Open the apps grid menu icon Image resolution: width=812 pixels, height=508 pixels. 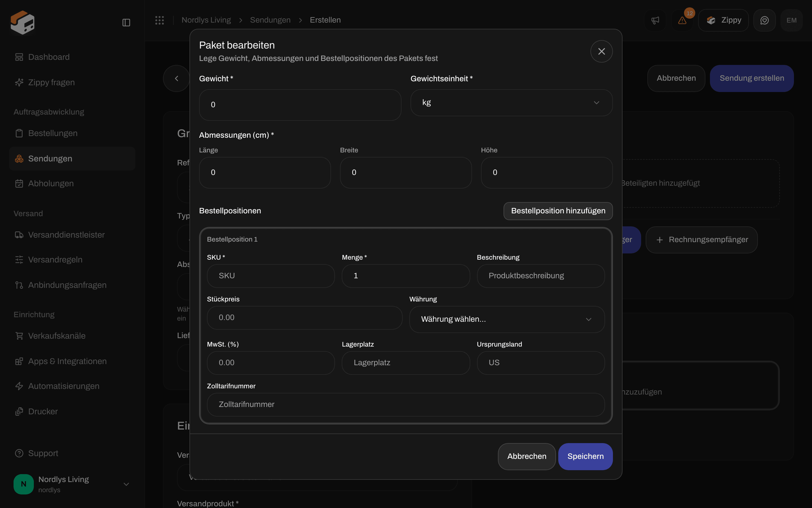[x=159, y=20]
